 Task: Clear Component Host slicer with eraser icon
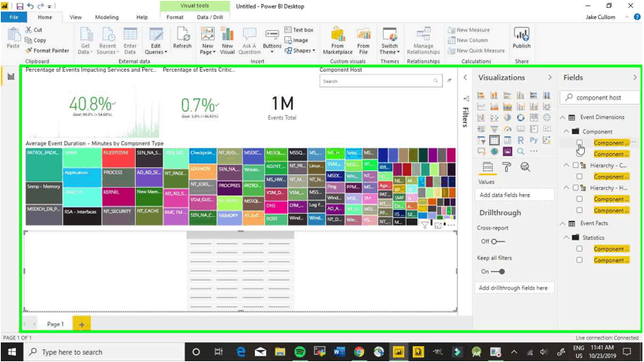[x=449, y=80]
